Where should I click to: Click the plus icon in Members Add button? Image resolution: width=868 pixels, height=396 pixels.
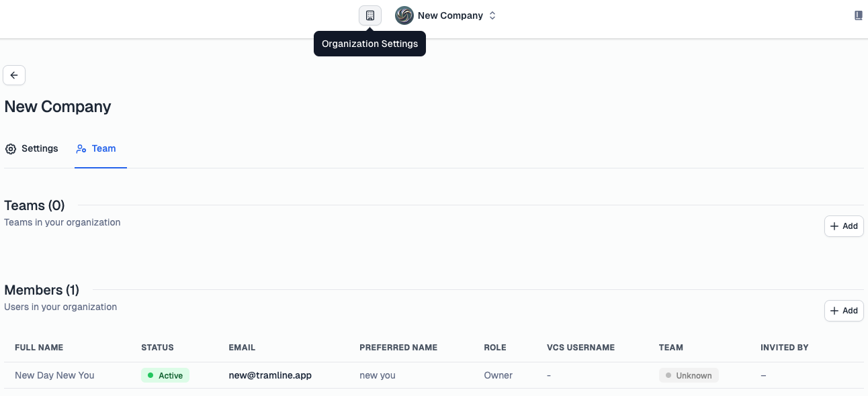(x=834, y=311)
